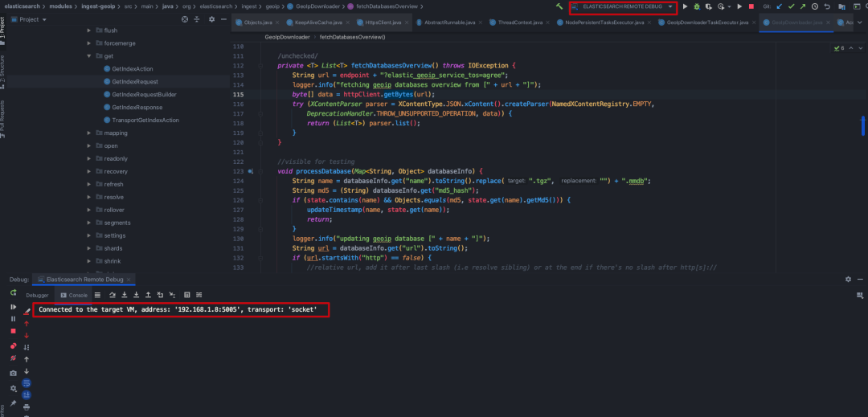This screenshot has height=417, width=868.
Task: Click the Step Over debugger icon
Action: (113, 295)
